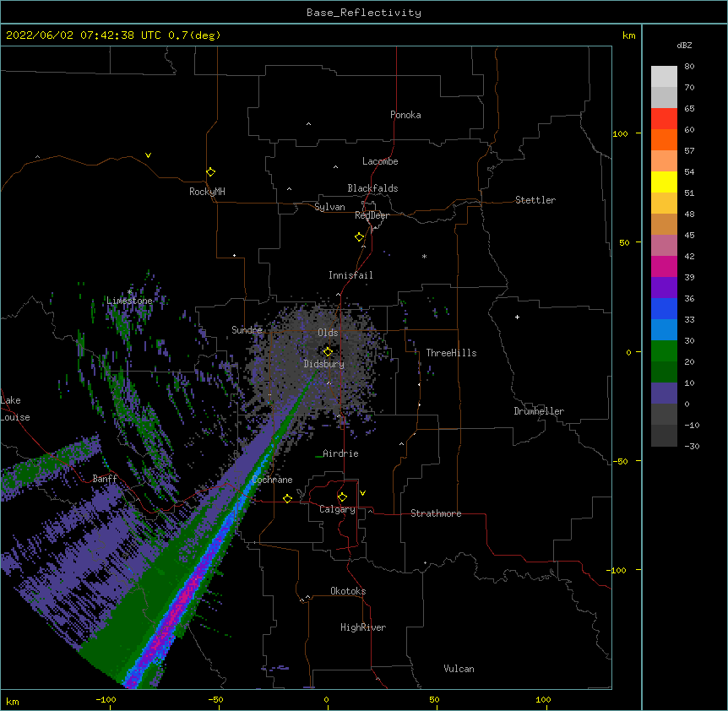Viewport: 728px width, 711px height.
Task: Select the magenta 39-42 dBZ legend swatch
Action: tap(664, 266)
